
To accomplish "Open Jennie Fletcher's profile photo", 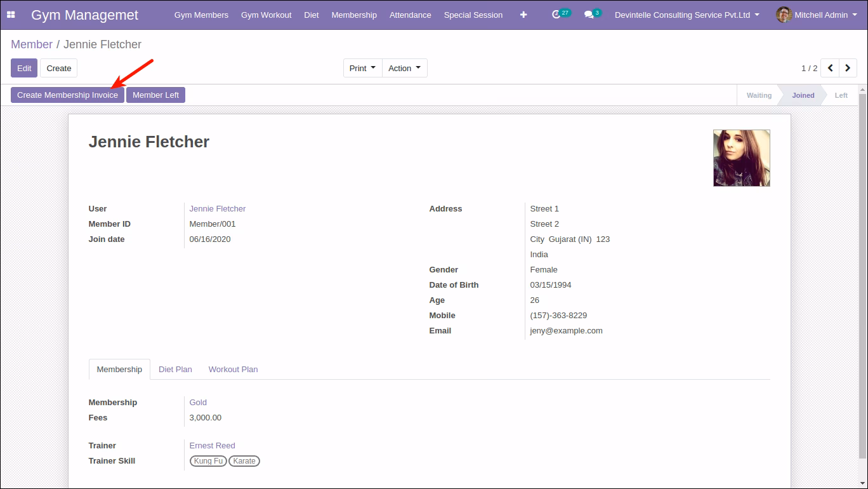I will coord(742,158).
